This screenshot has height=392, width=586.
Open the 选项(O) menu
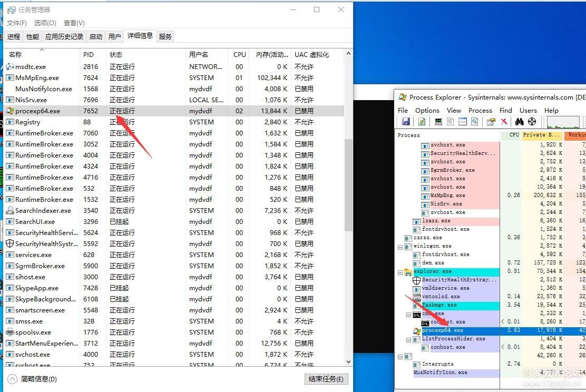coord(45,23)
